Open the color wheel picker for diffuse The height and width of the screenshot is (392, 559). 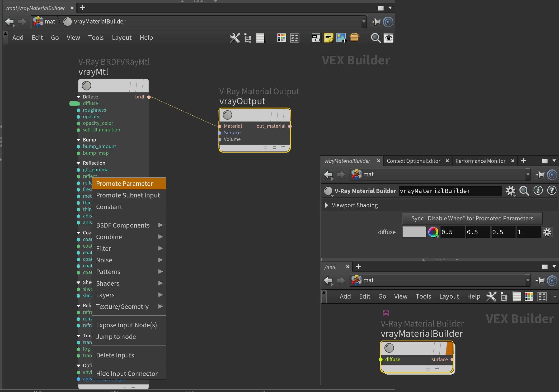click(433, 232)
